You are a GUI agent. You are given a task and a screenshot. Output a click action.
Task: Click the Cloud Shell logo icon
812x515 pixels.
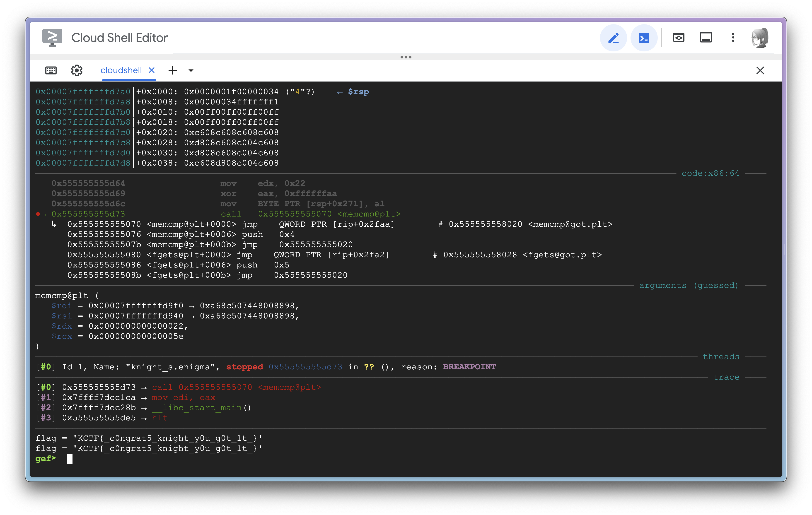[x=52, y=37]
